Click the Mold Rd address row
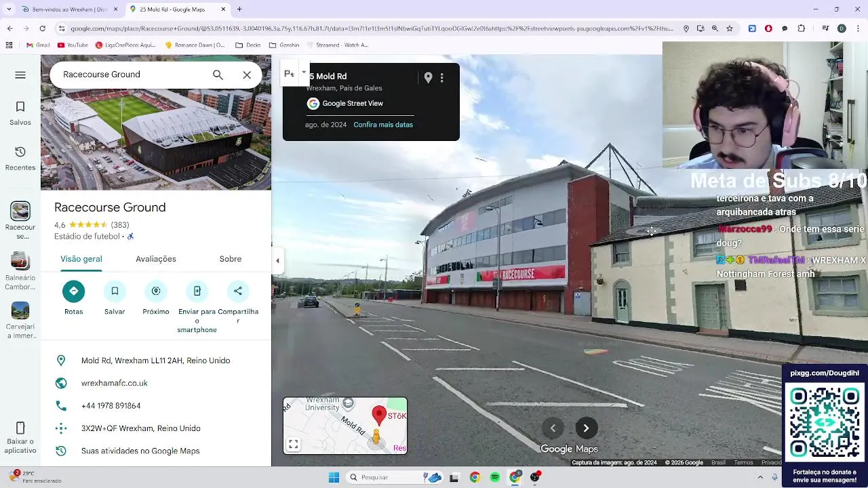This screenshot has height=488, width=868. [156, 361]
